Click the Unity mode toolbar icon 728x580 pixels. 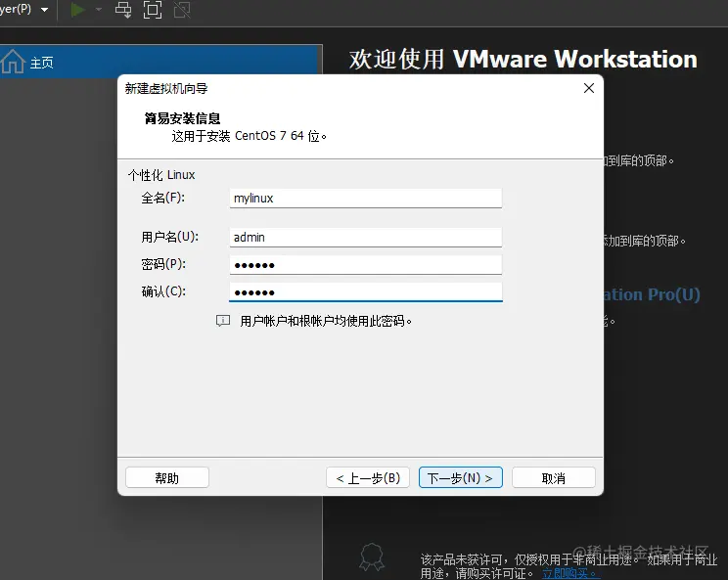182,9
